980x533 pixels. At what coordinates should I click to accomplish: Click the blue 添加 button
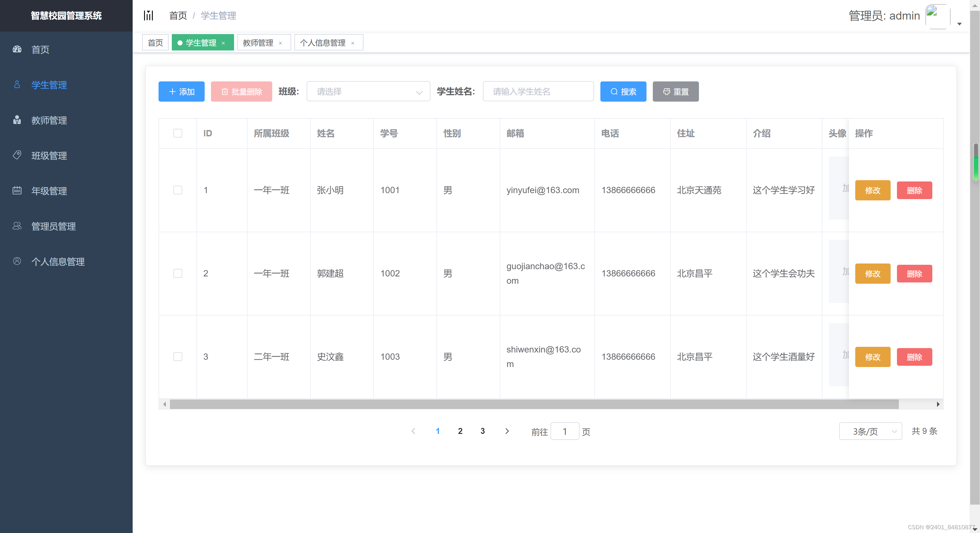tap(182, 92)
